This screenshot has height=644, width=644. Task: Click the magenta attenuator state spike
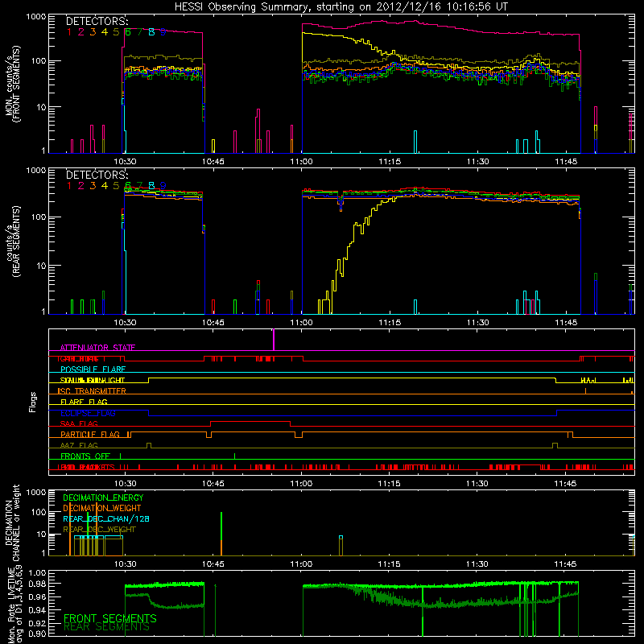tap(274, 340)
